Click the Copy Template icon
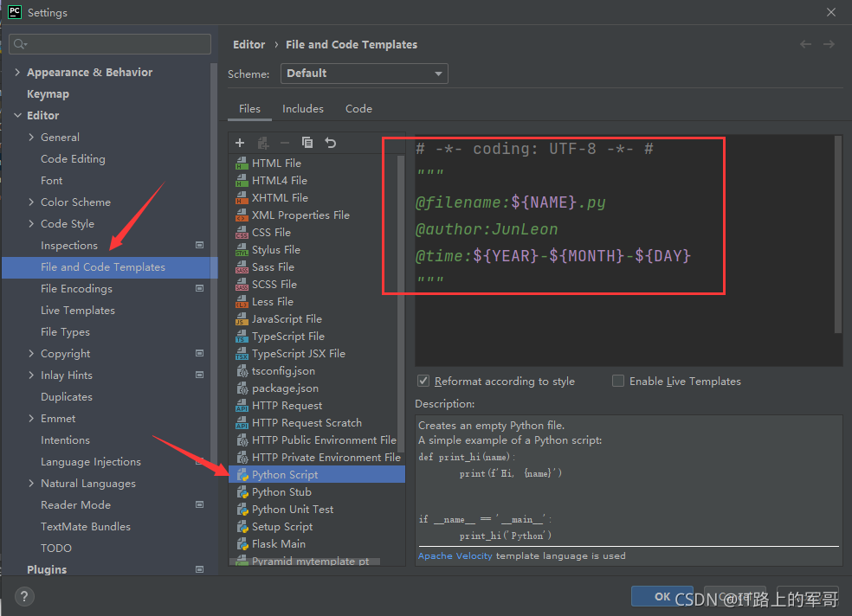Viewport: 852px width, 616px height. coord(307,142)
